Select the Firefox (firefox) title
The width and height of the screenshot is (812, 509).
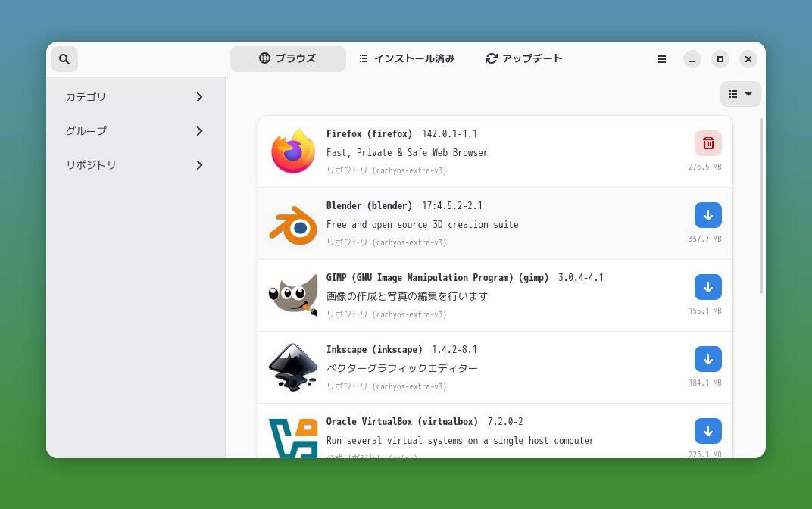click(x=369, y=133)
